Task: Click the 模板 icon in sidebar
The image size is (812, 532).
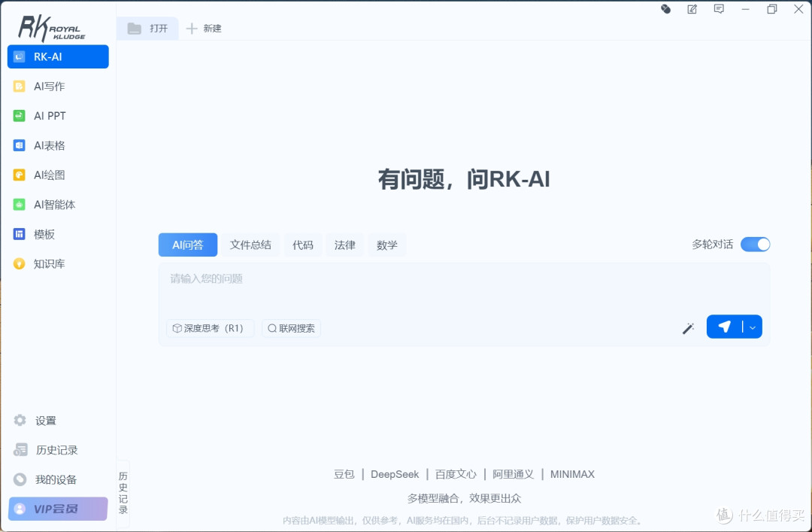Action: tap(19, 234)
